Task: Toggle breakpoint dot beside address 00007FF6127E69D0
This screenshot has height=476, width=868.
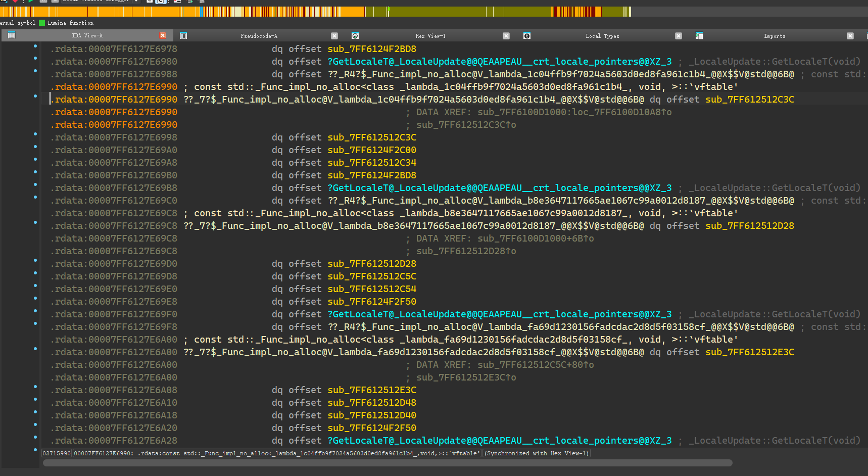Action: pyautogui.click(x=35, y=260)
